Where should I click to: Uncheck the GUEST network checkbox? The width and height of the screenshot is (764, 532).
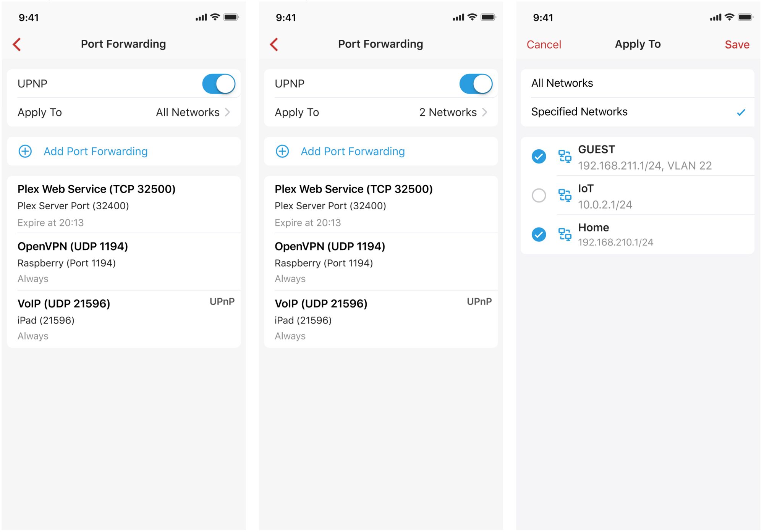click(x=539, y=156)
